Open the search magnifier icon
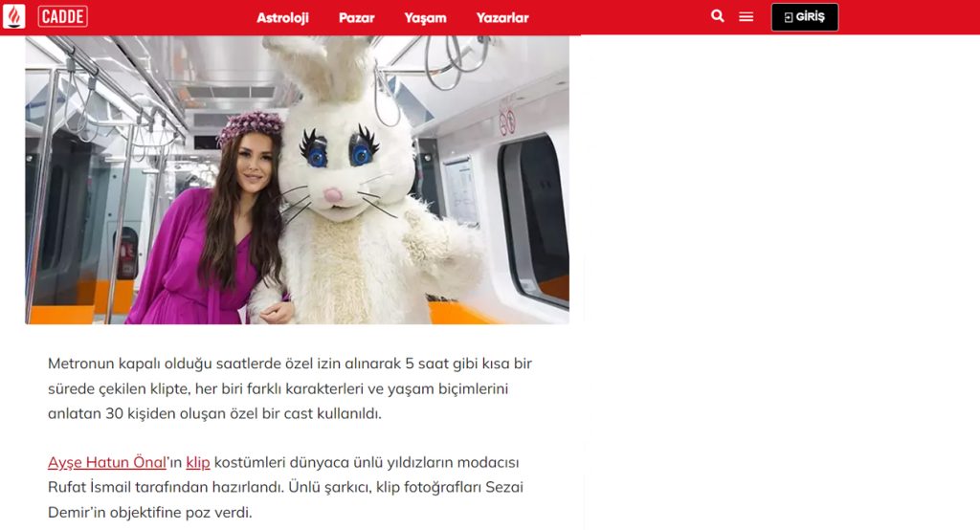 coord(718,16)
